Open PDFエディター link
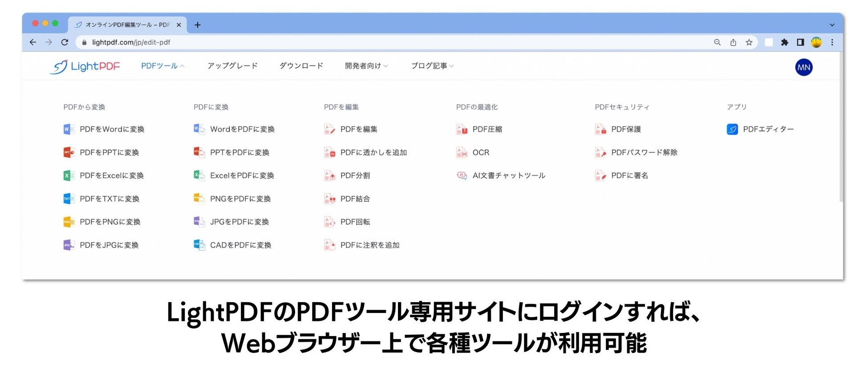 [768, 130]
